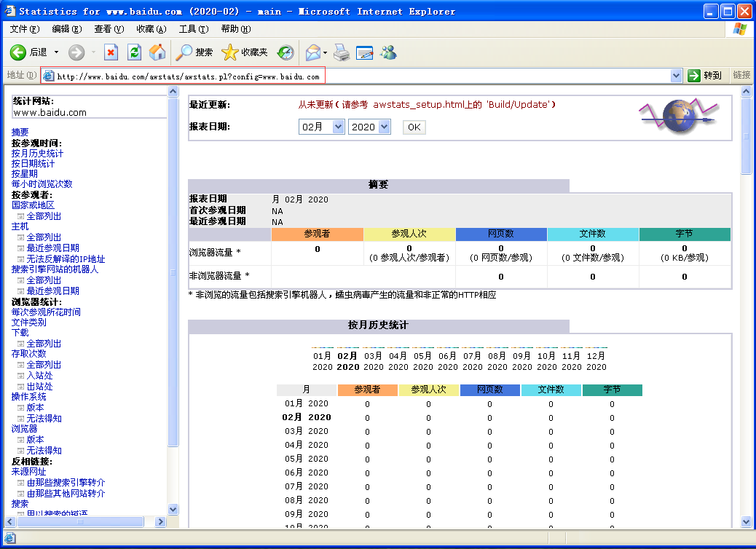Open the Back button dropdown arrow

(x=56, y=52)
